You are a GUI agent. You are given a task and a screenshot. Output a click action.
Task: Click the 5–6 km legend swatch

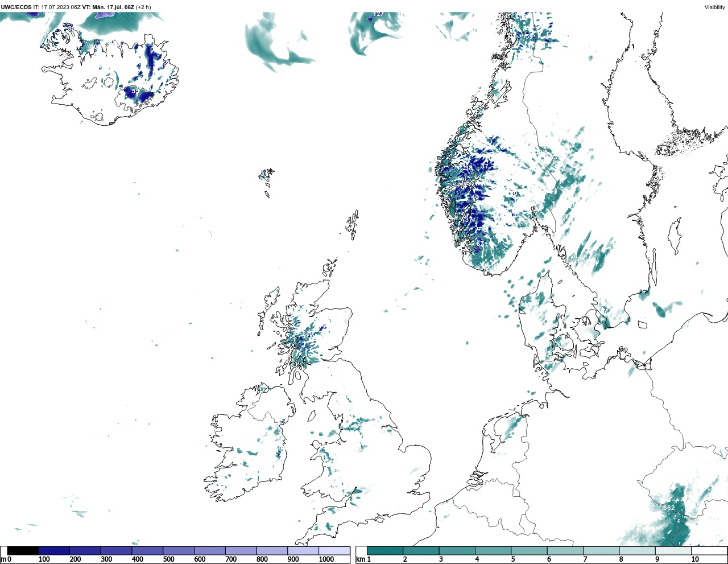tap(529, 550)
